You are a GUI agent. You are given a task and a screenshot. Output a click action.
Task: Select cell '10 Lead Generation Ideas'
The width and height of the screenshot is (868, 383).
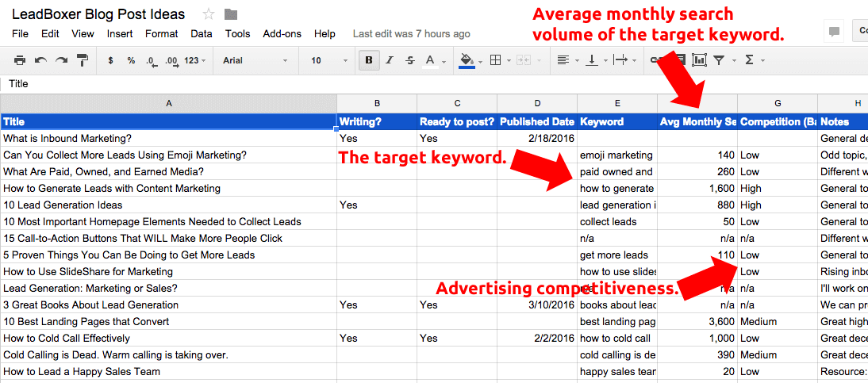point(168,205)
